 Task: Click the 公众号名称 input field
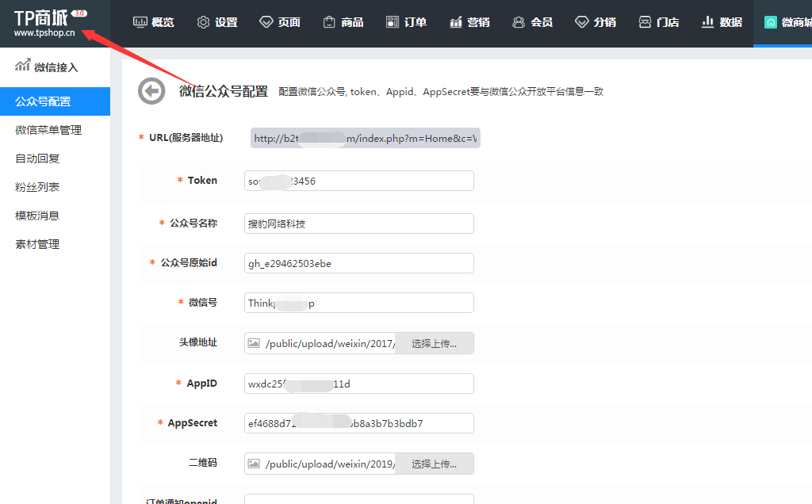[x=358, y=223]
